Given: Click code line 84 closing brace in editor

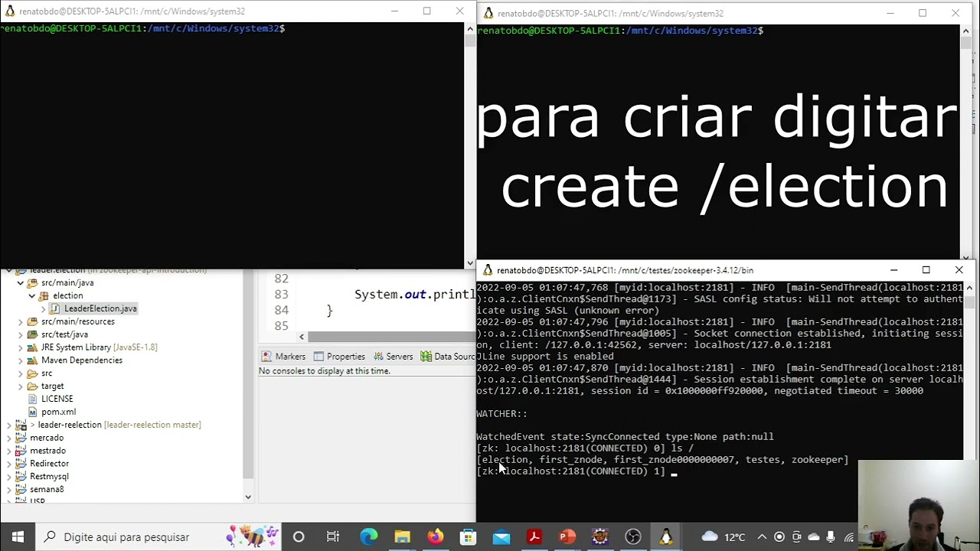Looking at the screenshot, I should (x=329, y=310).
